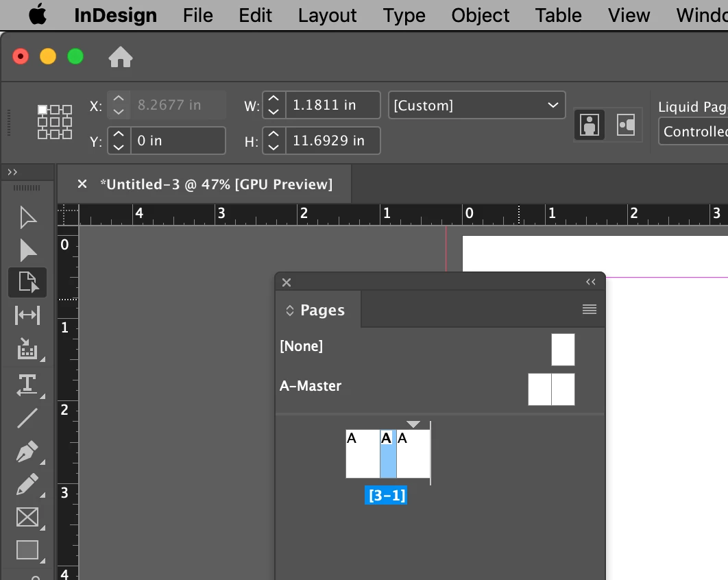Close the Pages panel
Screen dimensions: 728x580
[x=287, y=282]
